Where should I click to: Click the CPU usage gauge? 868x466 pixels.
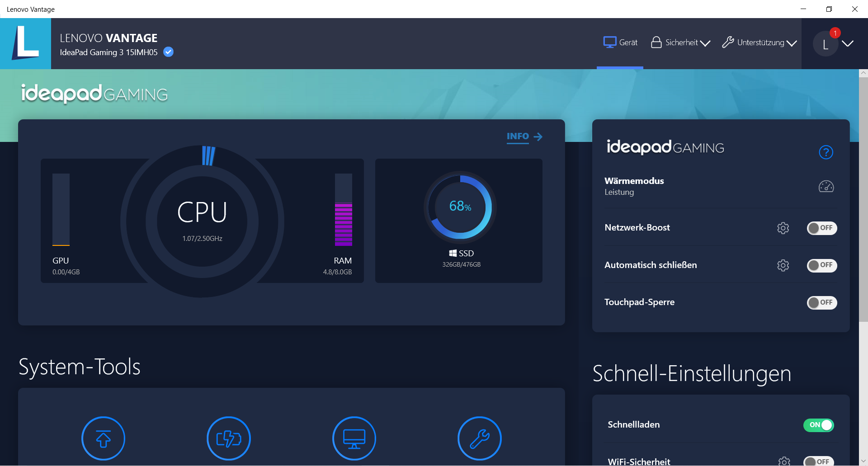(x=202, y=221)
